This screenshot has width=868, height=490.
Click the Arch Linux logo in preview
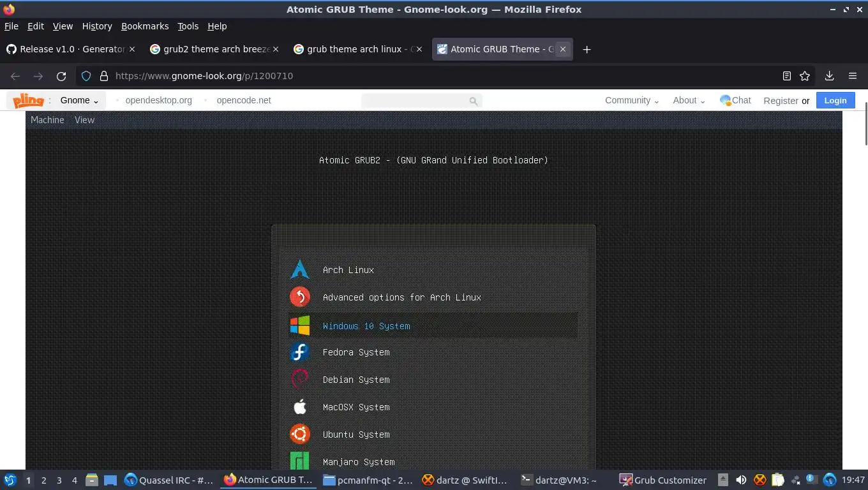tap(299, 269)
